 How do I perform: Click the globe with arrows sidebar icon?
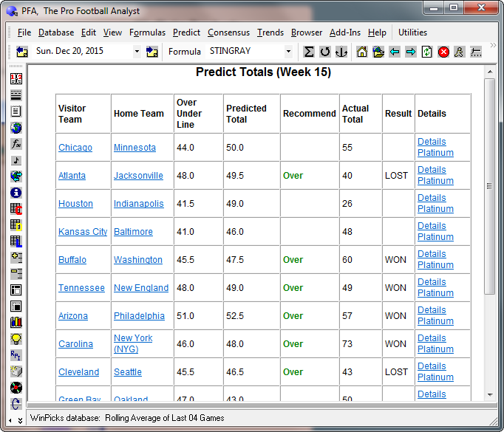(16, 176)
